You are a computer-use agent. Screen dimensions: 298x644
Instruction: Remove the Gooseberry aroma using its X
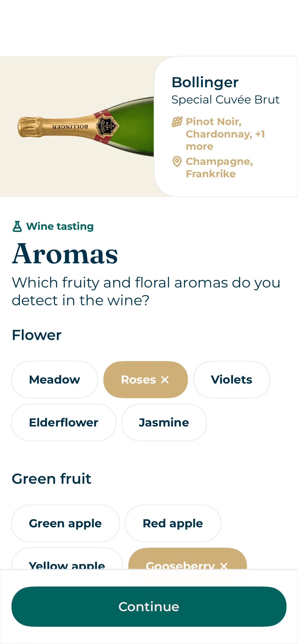pos(224,566)
